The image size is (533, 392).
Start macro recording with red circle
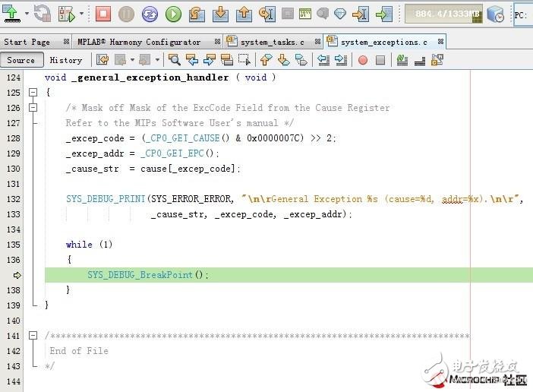(x=362, y=60)
